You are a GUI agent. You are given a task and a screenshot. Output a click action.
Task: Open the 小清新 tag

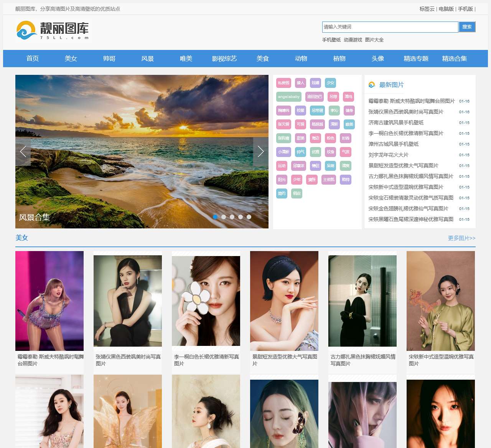(283, 152)
